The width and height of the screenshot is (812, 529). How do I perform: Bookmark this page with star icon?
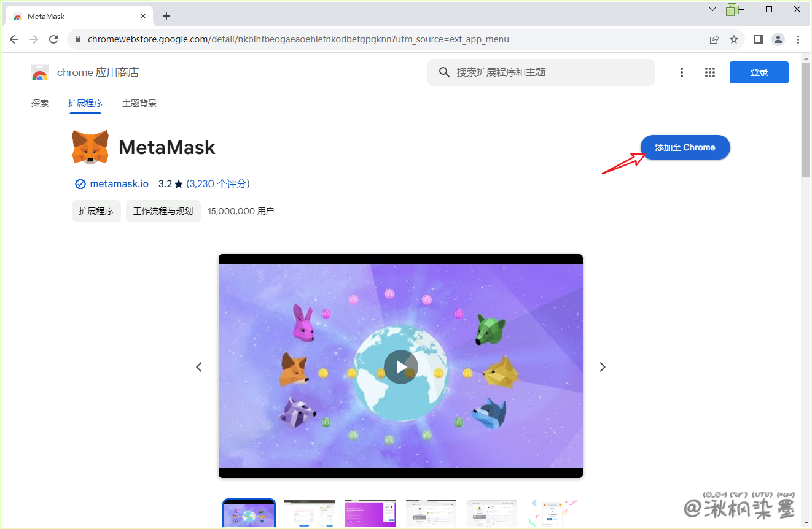click(733, 39)
